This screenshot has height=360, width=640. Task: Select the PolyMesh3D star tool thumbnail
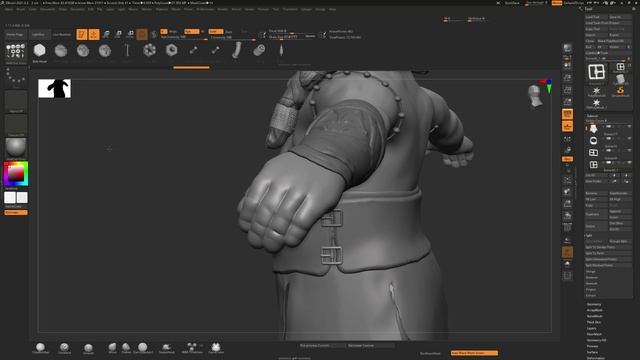596,91
